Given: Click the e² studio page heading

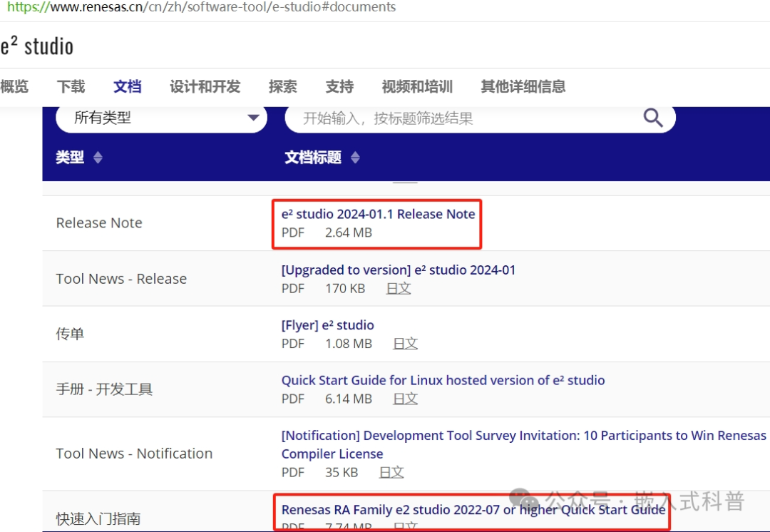Looking at the screenshot, I should [x=37, y=46].
